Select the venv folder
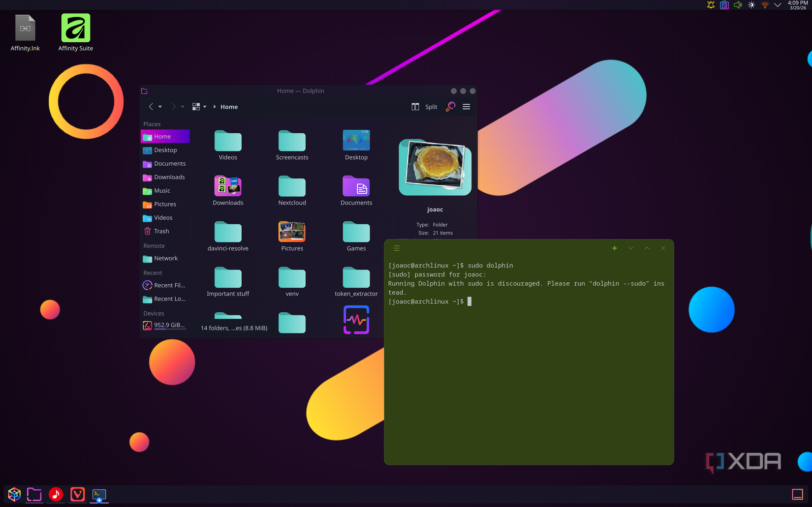812x507 pixels. tap(292, 281)
